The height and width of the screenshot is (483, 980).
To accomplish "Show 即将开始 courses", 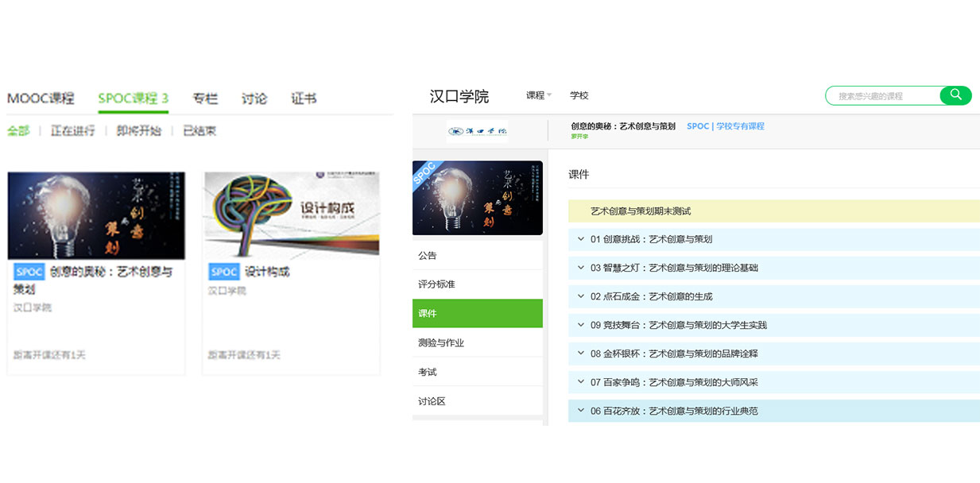I will pos(138,131).
